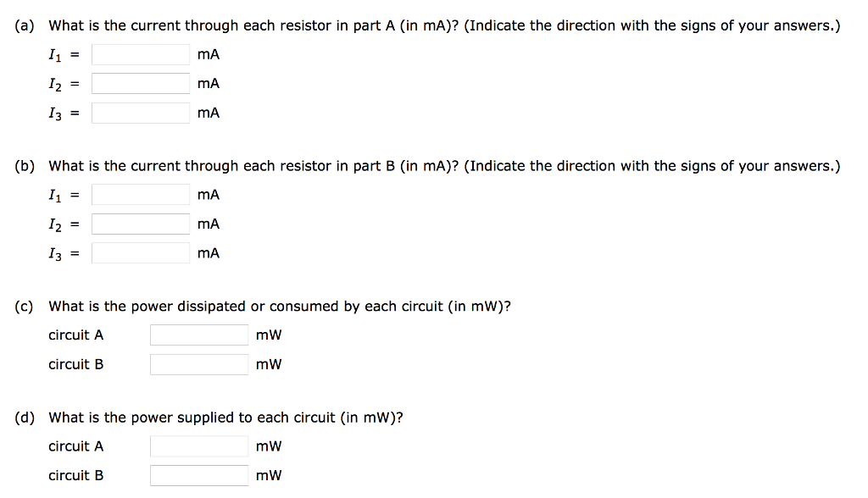The height and width of the screenshot is (498, 868).
Task: Select the I₂ answer box in part (b)
Action: 140,224
